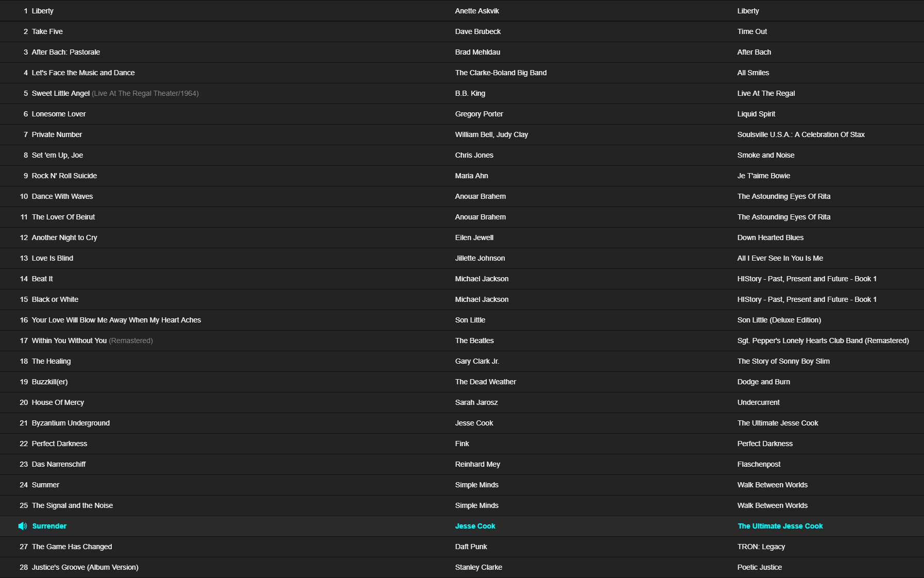Click highlighted artist Jesse Cook
The width and height of the screenshot is (924, 578).
475,526
